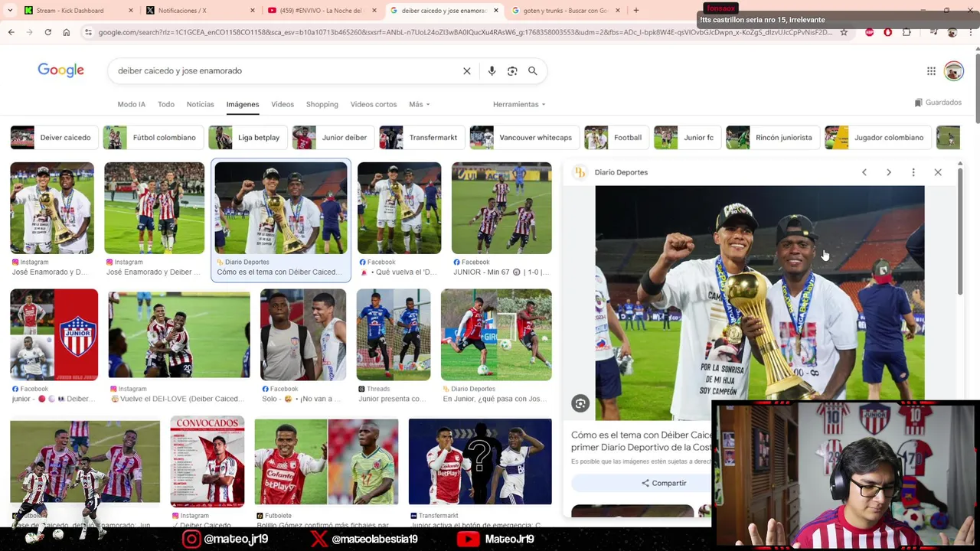Image resolution: width=980 pixels, height=551 pixels.
Task: Switch to the Stream - Kick Dashboard tab
Action: click(x=77, y=11)
